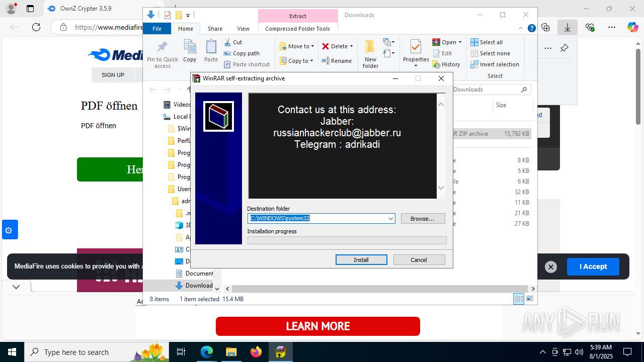Click Install in WinRAR self-extracting dialog
The height and width of the screenshot is (362, 644).
[361, 260]
